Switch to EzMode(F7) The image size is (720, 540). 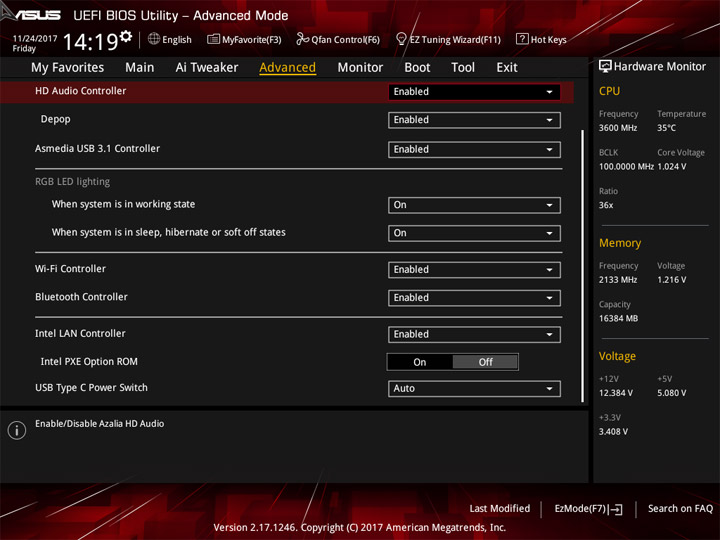pos(588,509)
